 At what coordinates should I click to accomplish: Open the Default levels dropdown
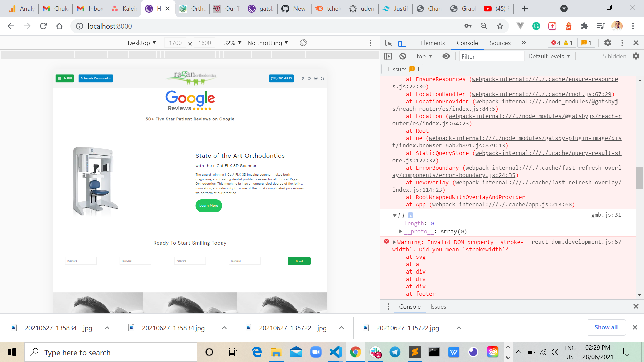549,56
